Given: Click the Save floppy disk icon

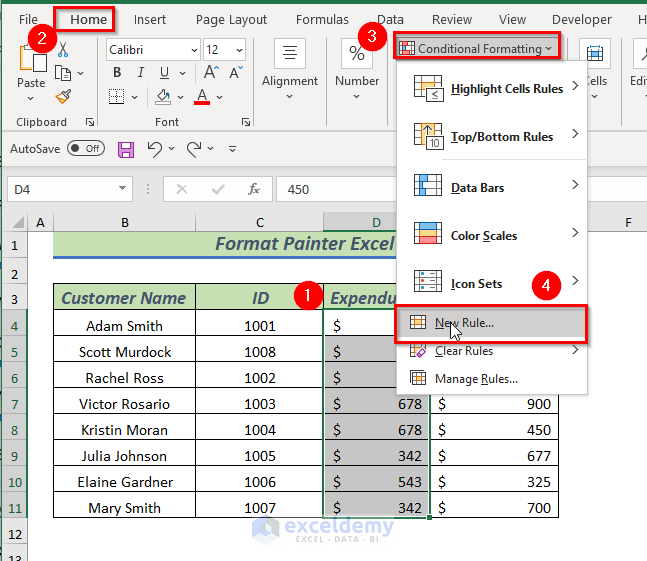Looking at the screenshot, I should pyautogui.click(x=126, y=149).
